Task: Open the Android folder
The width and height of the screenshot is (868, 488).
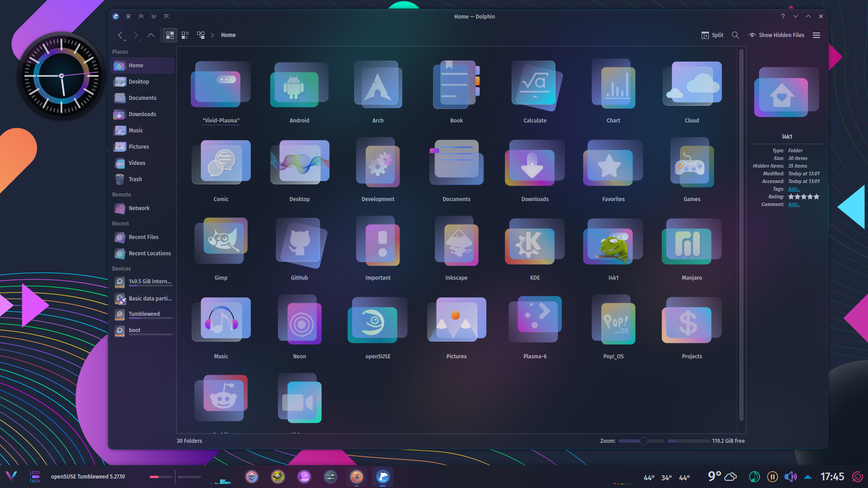Action: [299, 92]
